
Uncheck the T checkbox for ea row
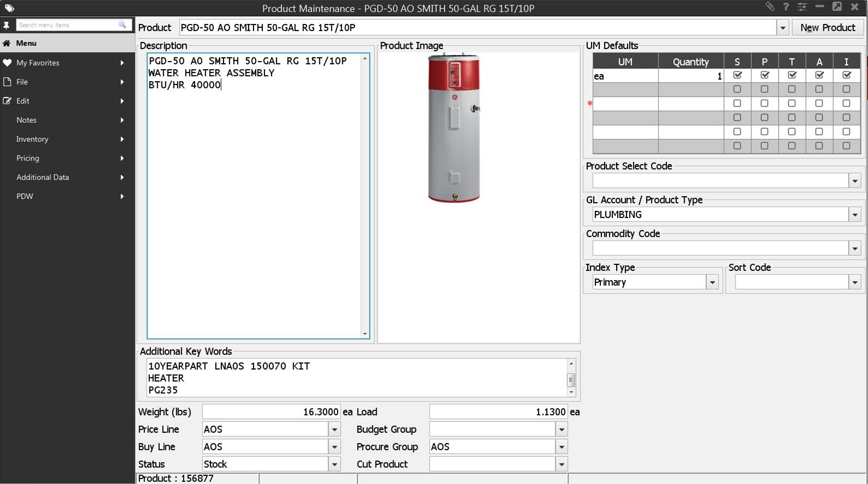pos(792,75)
